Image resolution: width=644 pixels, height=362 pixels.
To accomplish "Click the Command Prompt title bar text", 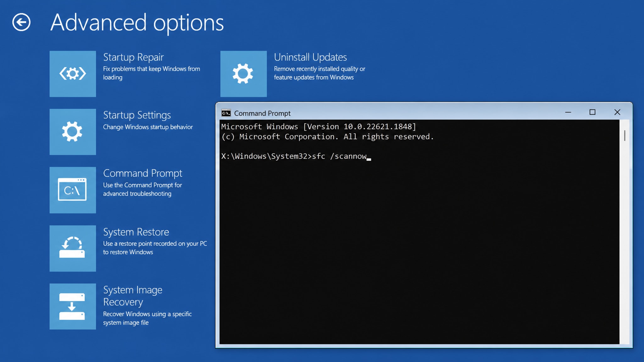I will (x=262, y=113).
